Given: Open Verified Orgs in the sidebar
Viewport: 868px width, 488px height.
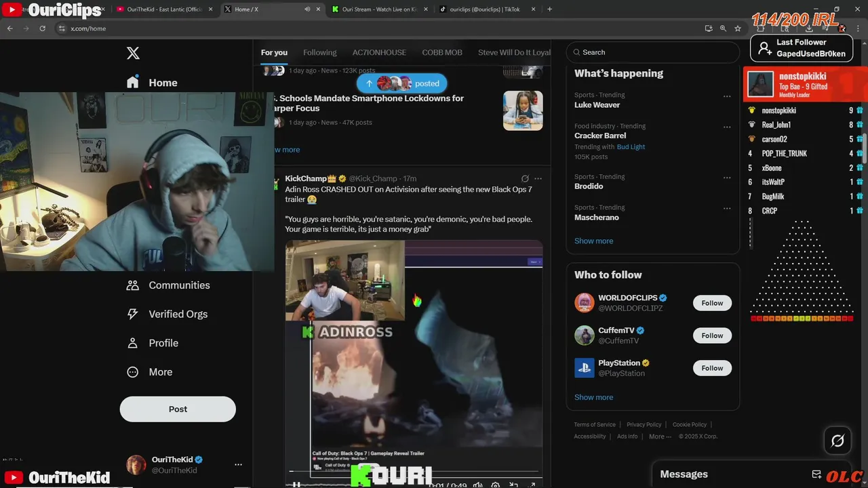Looking at the screenshot, I should tap(167, 314).
